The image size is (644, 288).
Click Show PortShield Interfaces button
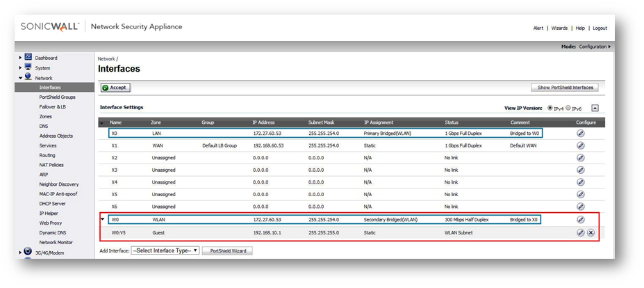[x=565, y=88]
